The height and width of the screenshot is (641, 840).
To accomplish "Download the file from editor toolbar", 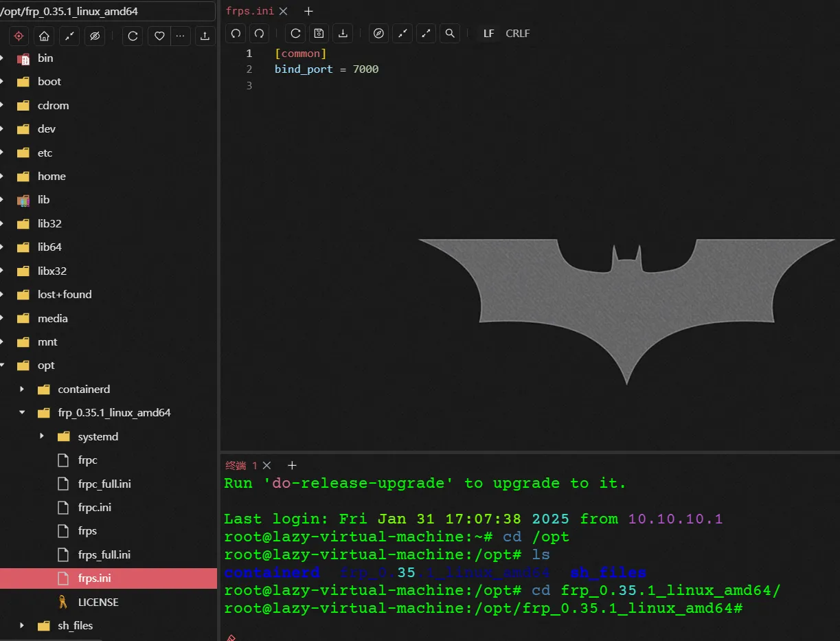I will [x=342, y=33].
